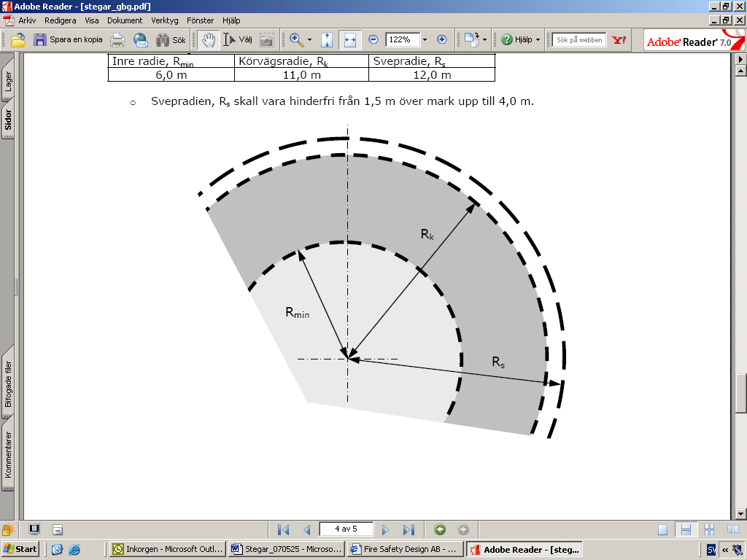Click the 122% zoom level field
Image resolution: width=747 pixels, height=560 pixels.
[x=403, y=40]
